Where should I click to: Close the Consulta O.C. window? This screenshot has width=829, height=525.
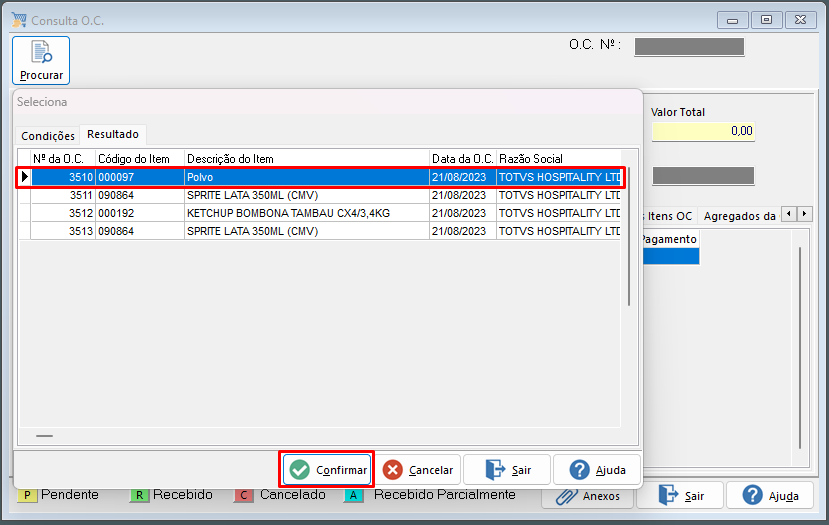point(800,20)
